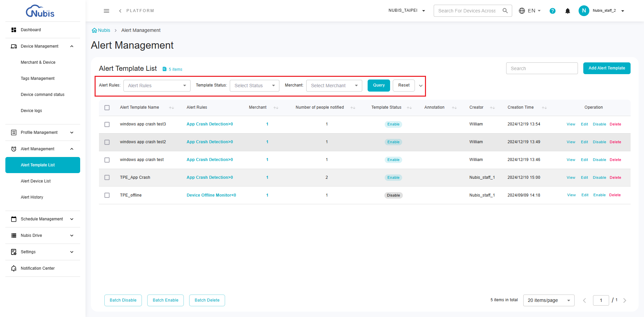The image size is (644, 317).
Task: Open Alert History menu item
Action: [x=32, y=197]
